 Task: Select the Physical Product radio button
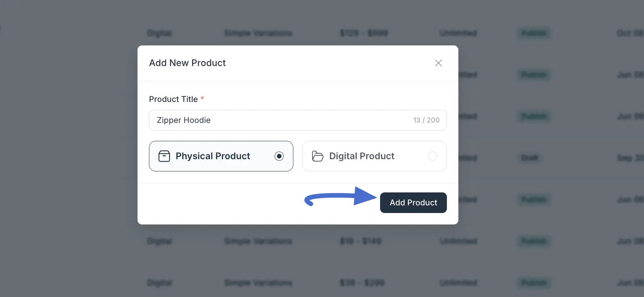pos(280,156)
